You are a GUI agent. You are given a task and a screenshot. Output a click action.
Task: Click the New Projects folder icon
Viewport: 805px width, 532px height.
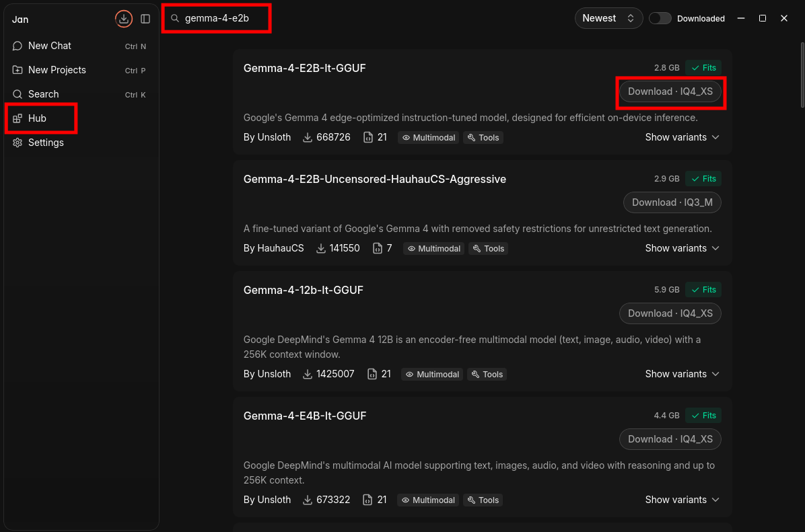coord(17,71)
